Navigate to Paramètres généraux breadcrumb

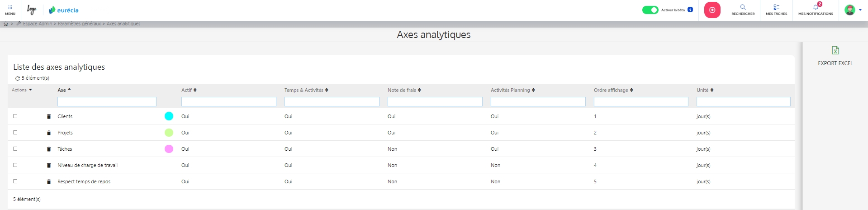pyautogui.click(x=79, y=24)
